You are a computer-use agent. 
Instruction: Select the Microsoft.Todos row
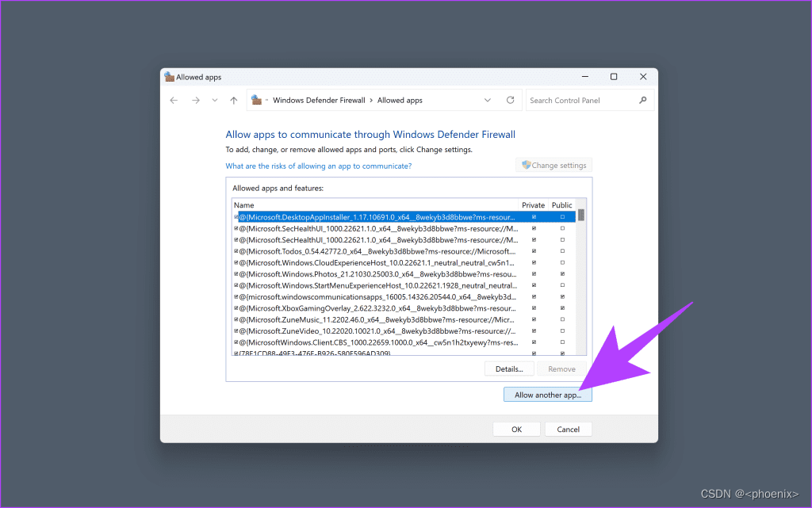coord(404,251)
